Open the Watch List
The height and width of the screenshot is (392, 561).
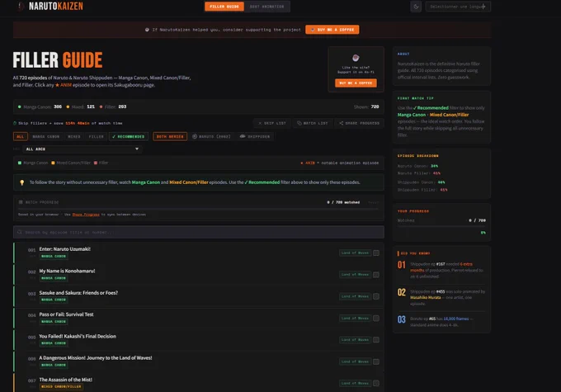point(313,123)
